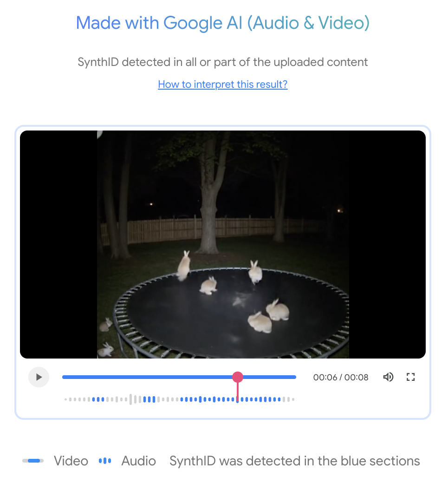This screenshot has height=483, width=448.
Task: Click the rabbits on trampoline video frame
Action: (223, 244)
